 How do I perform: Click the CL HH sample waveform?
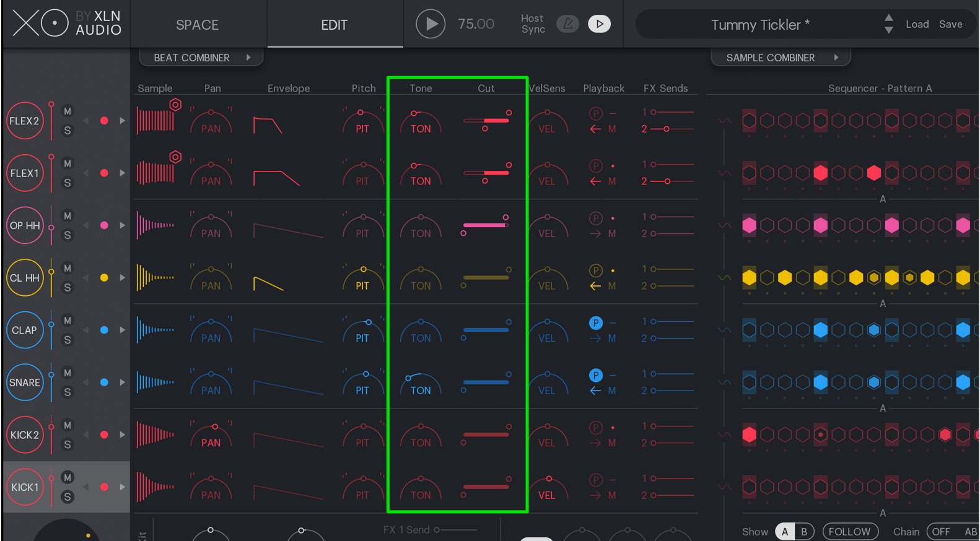[x=155, y=278]
